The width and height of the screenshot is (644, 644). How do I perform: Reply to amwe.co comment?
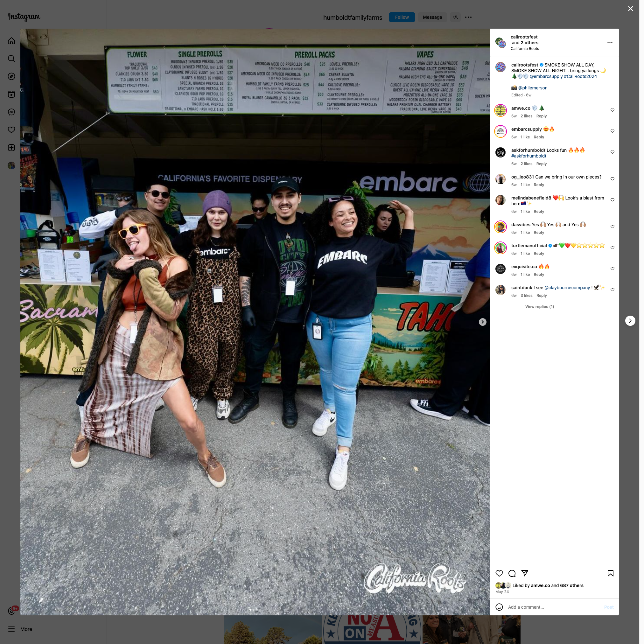(541, 116)
